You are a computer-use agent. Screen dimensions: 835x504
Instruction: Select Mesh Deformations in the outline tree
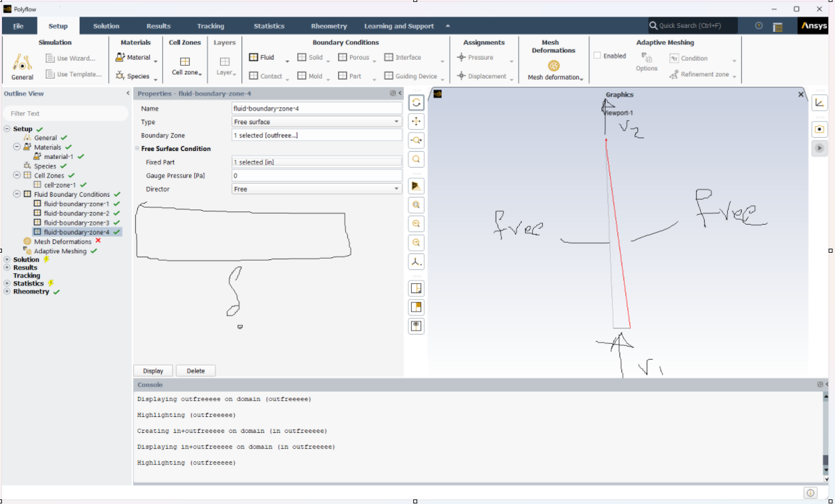point(63,242)
